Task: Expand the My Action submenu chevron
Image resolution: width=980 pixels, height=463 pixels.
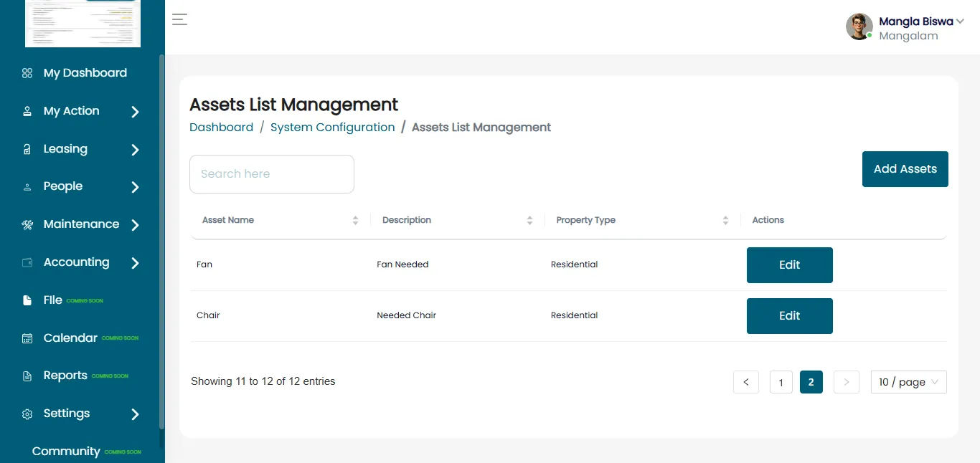Action: 135,112
